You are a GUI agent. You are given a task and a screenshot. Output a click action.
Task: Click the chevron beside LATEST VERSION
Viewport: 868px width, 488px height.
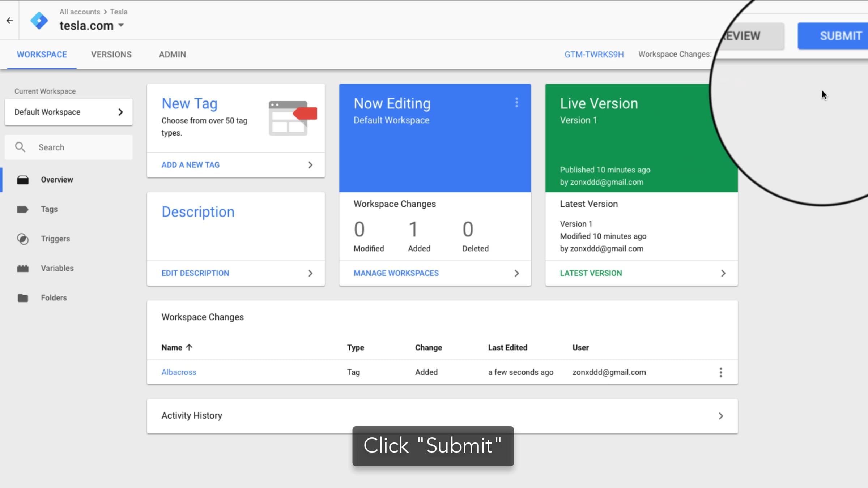click(x=723, y=273)
